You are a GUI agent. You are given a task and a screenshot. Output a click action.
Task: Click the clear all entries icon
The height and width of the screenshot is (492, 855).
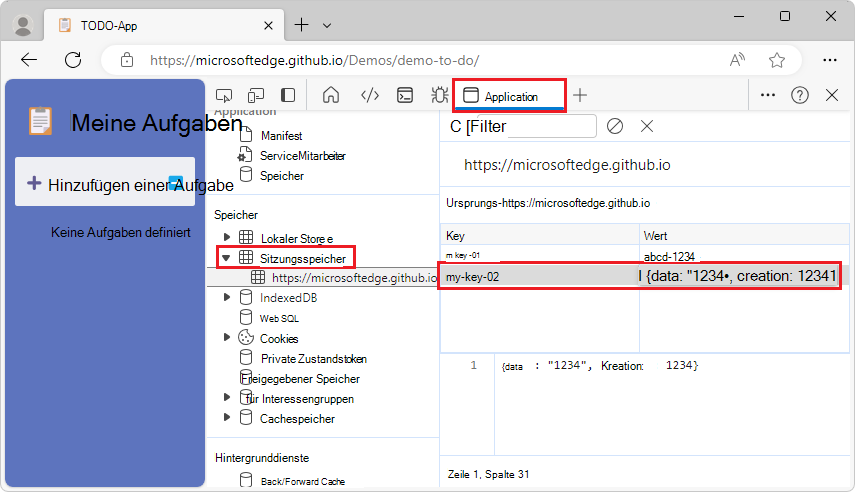coord(615,126)
